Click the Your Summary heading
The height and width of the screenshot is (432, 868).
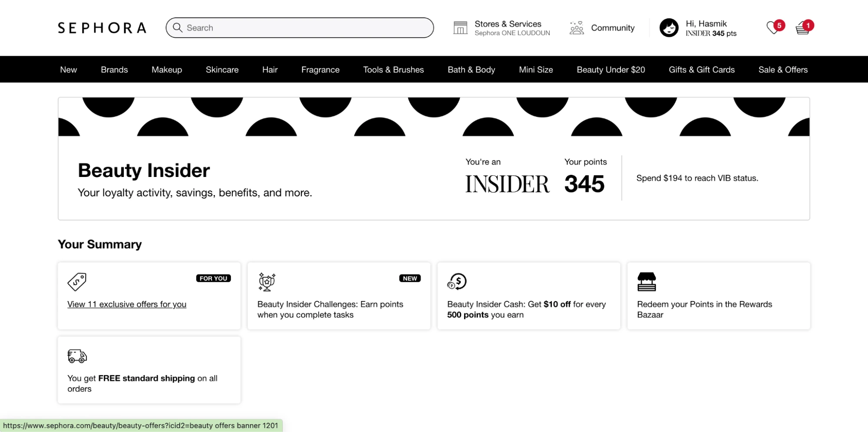click(x=100, y=245)
